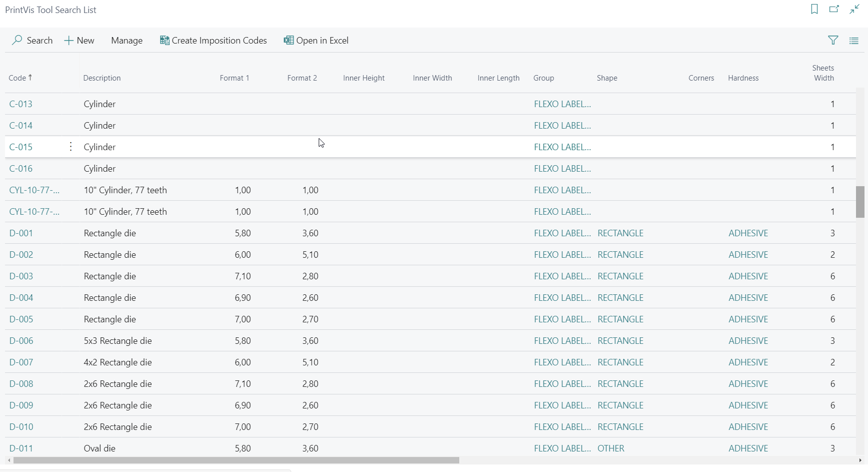Image resolution: width=868 pixels, height=472 pixels.
Task: Click Create Imposition Codes action
Action: click(214, 41)
